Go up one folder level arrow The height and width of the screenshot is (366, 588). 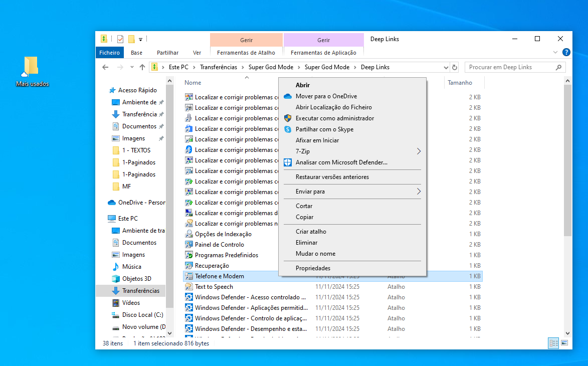tap(142, 68)
